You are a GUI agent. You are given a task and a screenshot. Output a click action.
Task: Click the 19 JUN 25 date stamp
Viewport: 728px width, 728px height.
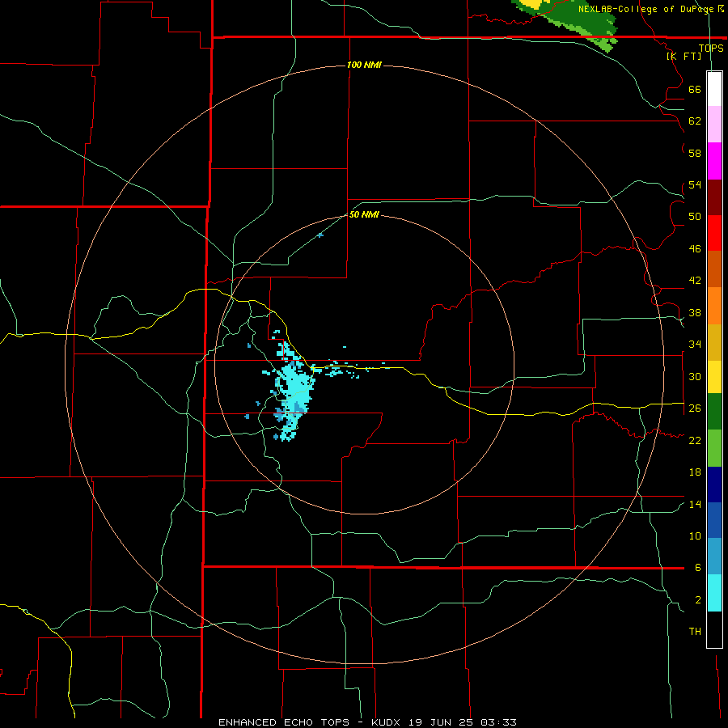point(442,722)
